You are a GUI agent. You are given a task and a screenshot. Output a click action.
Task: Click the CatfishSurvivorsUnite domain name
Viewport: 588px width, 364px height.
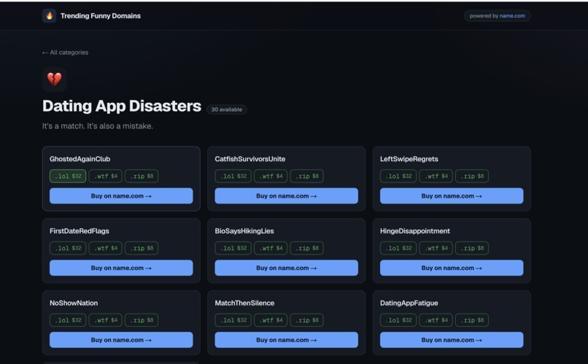point(250,159)
